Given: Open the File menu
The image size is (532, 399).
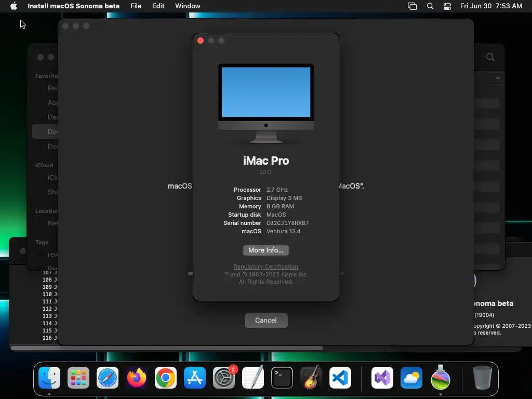Looking at the screenshot, I should tap(136, 6).
